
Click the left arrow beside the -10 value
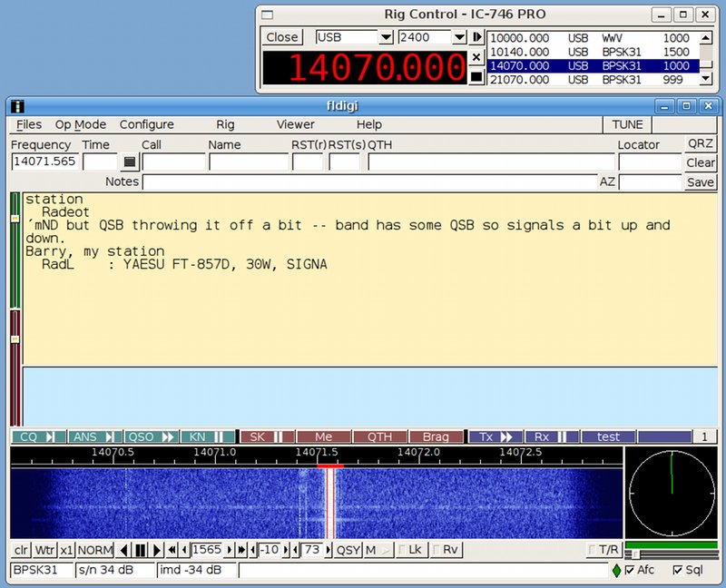pyautogui.click(x=253, y=550)
